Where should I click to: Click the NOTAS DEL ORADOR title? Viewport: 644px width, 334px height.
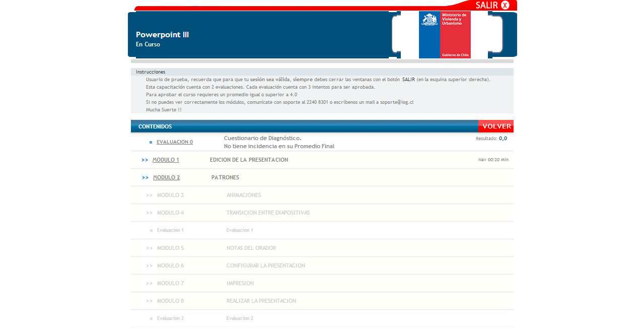(x=251, y=248)
